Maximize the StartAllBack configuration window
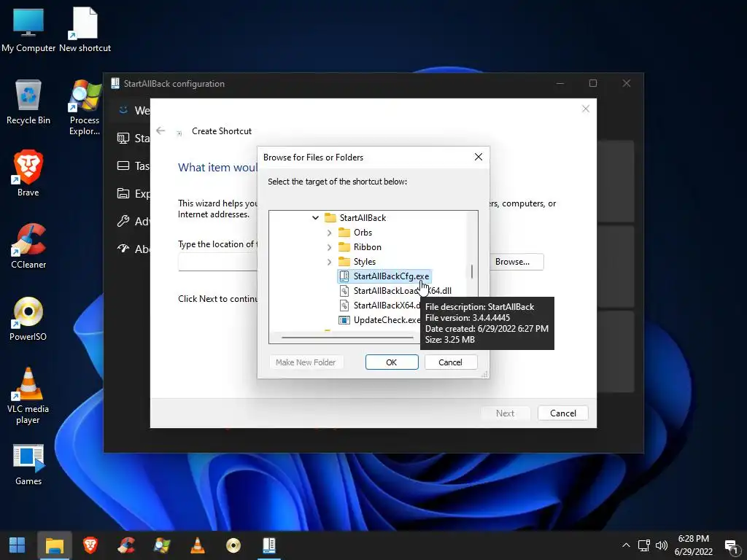The width and height of the screenshot is (747, 560). (x=593, y=83)
